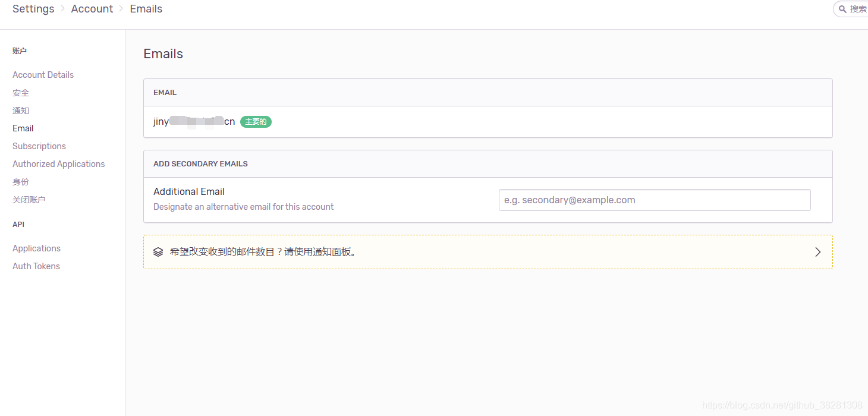Click the Settings breadcrumb
Viewport: 868px width, 416px height.
click(x=33, y=9)
